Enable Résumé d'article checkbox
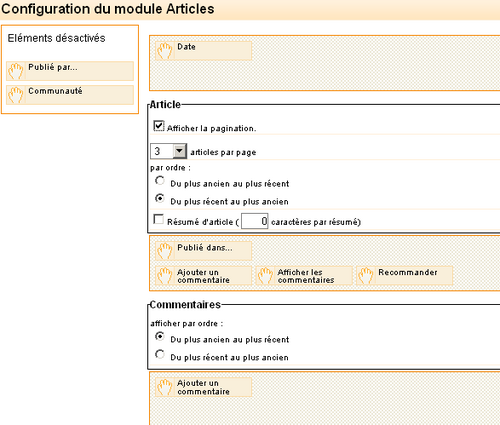Viewport: 500px width, 425px height. click(x=158, y=219)
